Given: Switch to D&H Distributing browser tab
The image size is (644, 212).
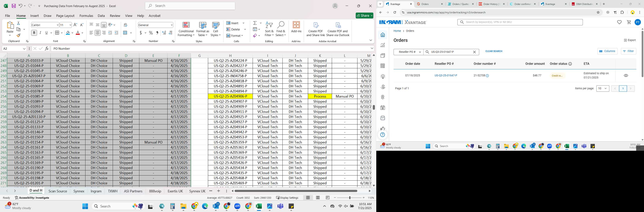Looking at the screenshot, I should (584, 4).
